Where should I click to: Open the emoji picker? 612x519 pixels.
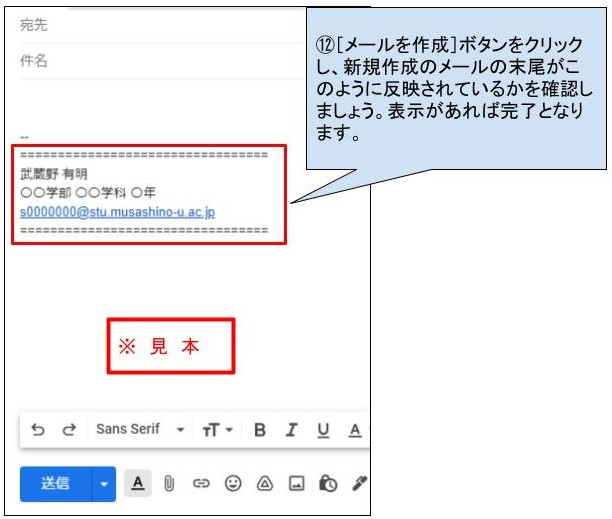(233, 483)
